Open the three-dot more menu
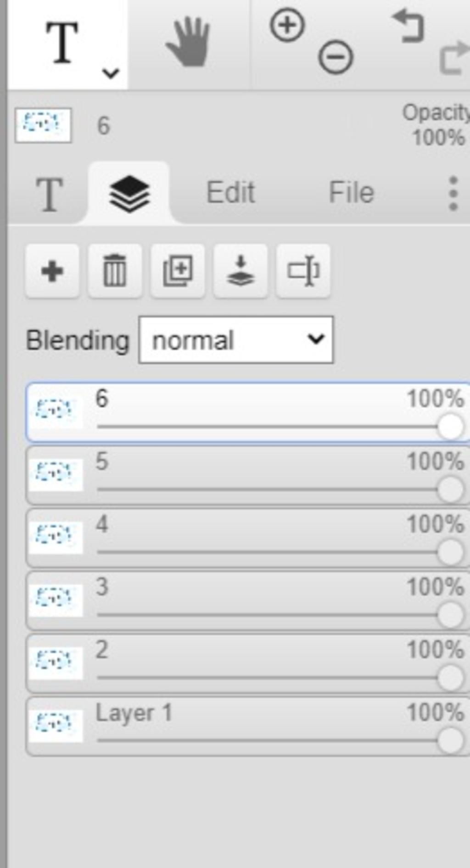 tap(453, 193)
